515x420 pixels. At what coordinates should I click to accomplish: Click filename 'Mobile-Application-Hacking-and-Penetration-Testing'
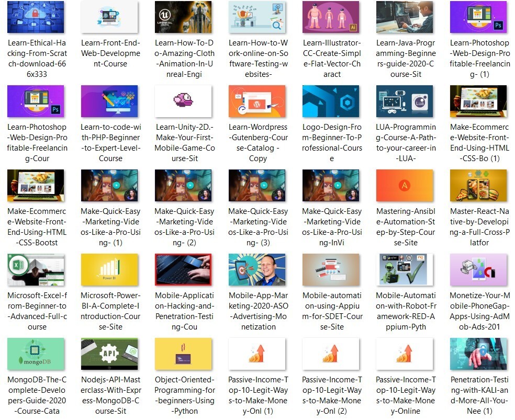click(185, 311)
